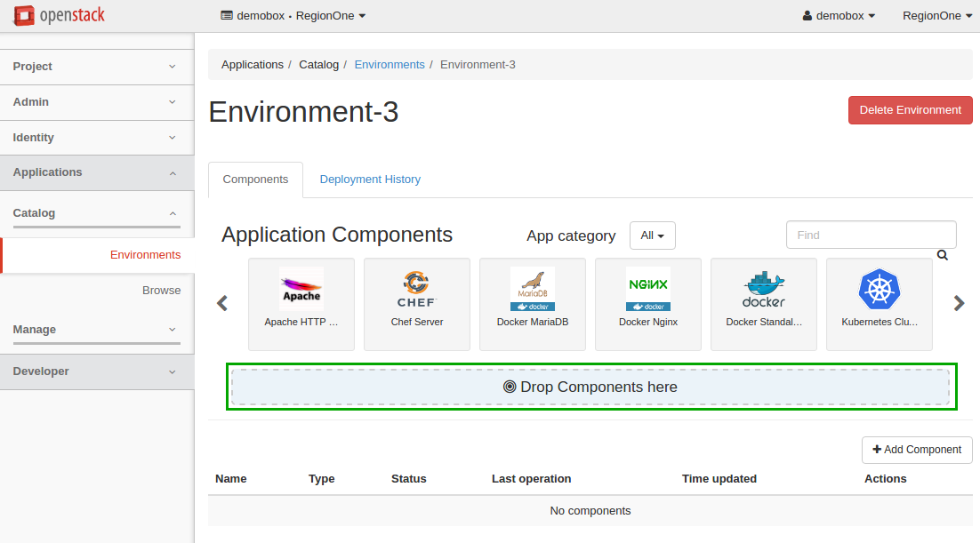Collapse the Applications sidebar section
Viewport: 980px width, 543px height.
coord(96,172)
